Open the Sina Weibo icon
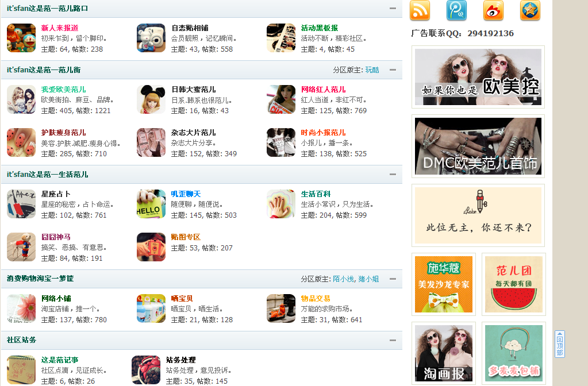The image size is (588, 386). 493,10
